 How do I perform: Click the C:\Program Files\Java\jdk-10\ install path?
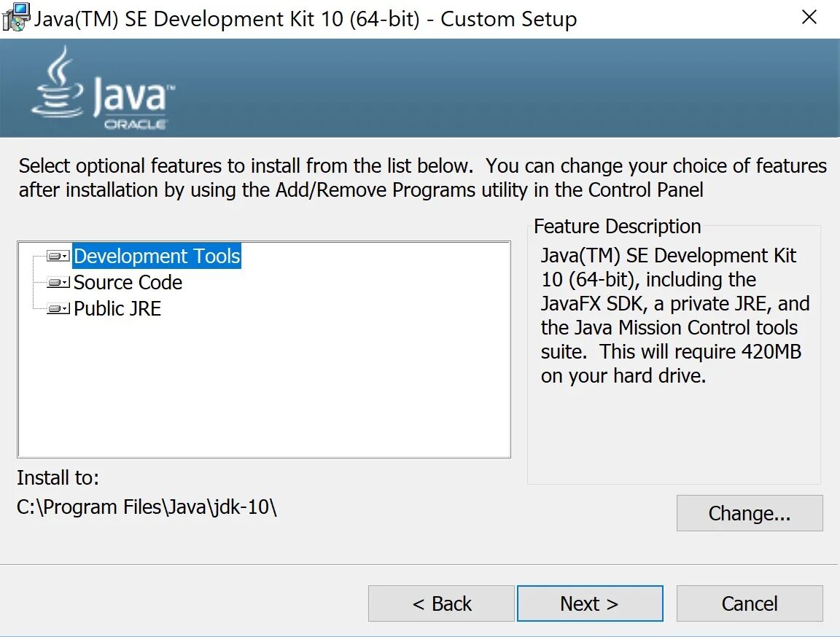147,507
